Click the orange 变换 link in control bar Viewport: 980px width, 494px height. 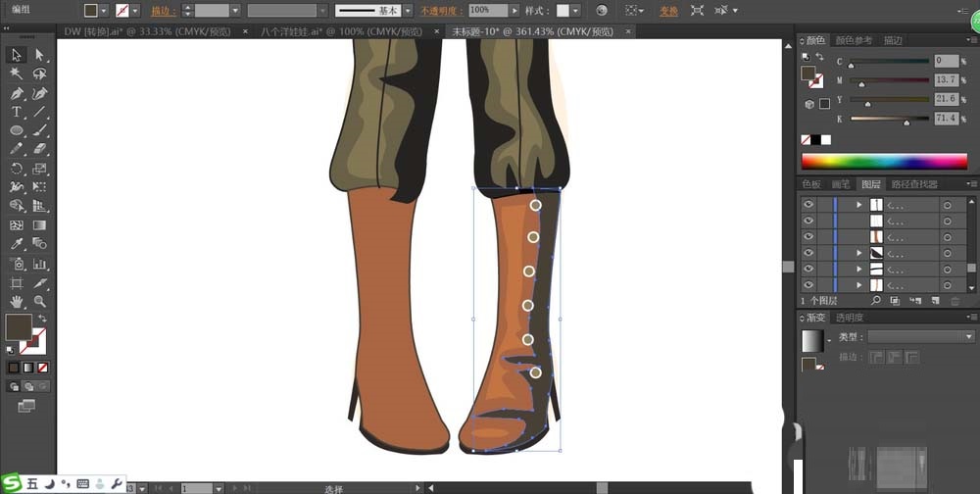point(668,11)
